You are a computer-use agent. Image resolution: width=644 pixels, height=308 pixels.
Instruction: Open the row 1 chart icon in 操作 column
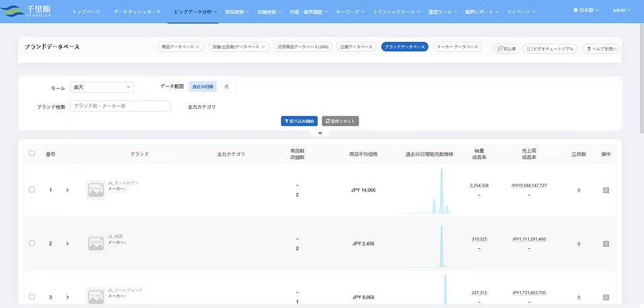click(x=606, y=190)
